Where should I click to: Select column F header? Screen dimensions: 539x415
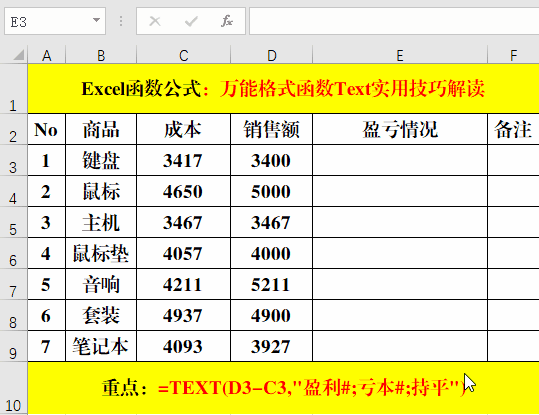pyautogui.click(x=513, y=55)
